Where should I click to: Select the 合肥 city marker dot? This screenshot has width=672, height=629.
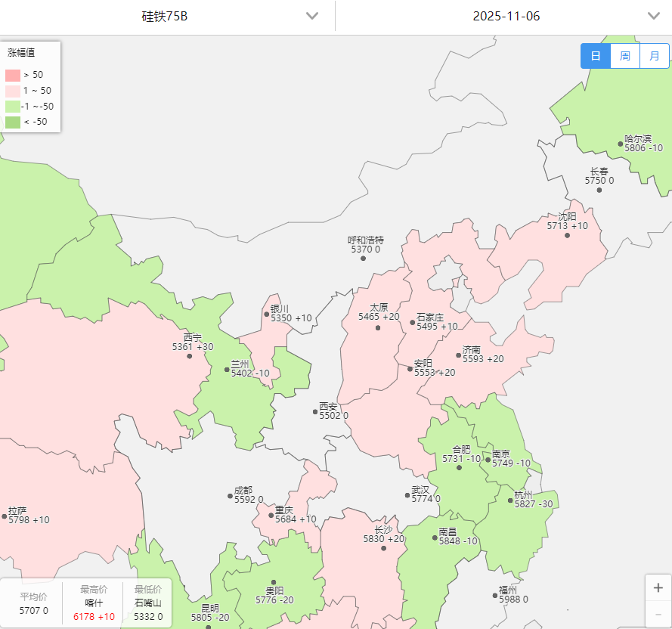[x=459, y=468]
